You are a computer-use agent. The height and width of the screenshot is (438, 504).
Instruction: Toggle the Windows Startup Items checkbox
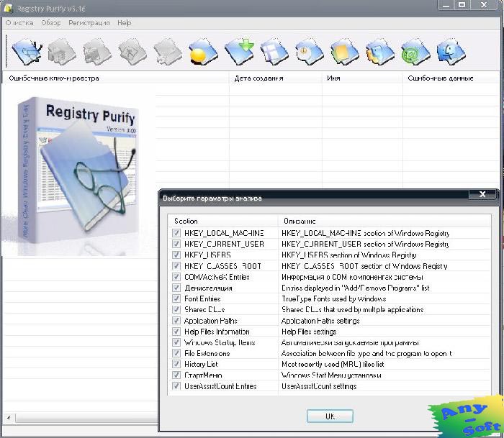pos(176,342)
